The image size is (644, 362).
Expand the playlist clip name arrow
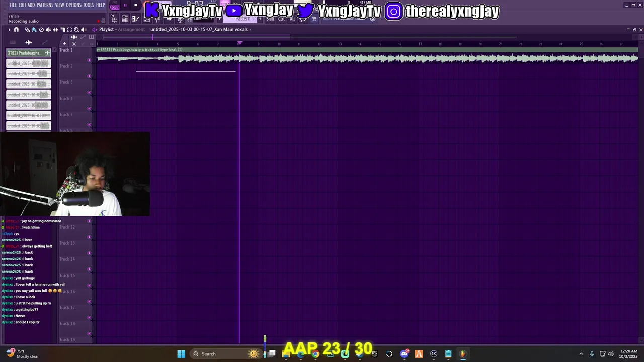click(250, 29)
